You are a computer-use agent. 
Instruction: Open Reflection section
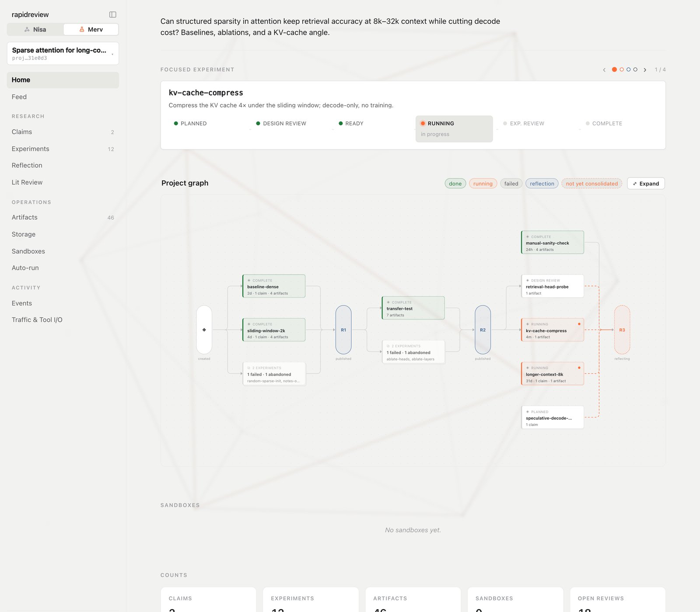(63, 165)
